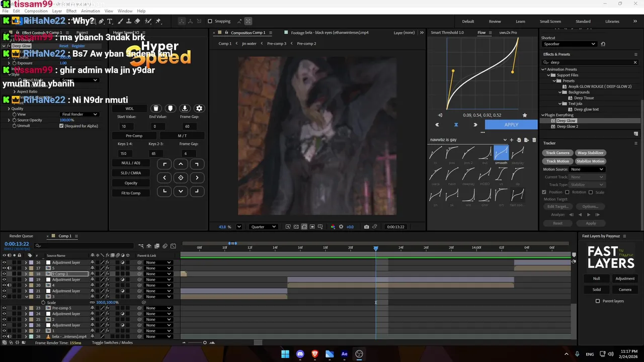This screenshot has width=644, height=362.
Task: Click the blue APPLY button in Flow
Action: pyautogui.click(x=511, y=125)
